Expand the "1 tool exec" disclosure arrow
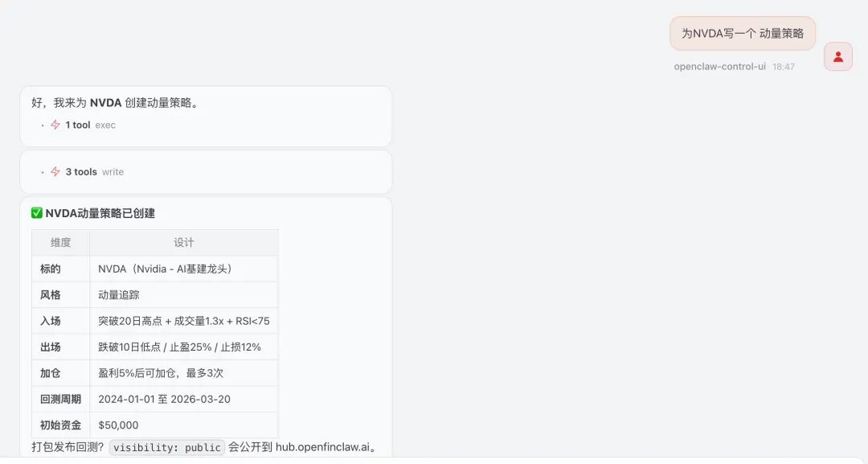This screenshot has width=868, height=464. click(x=43, y=125)
